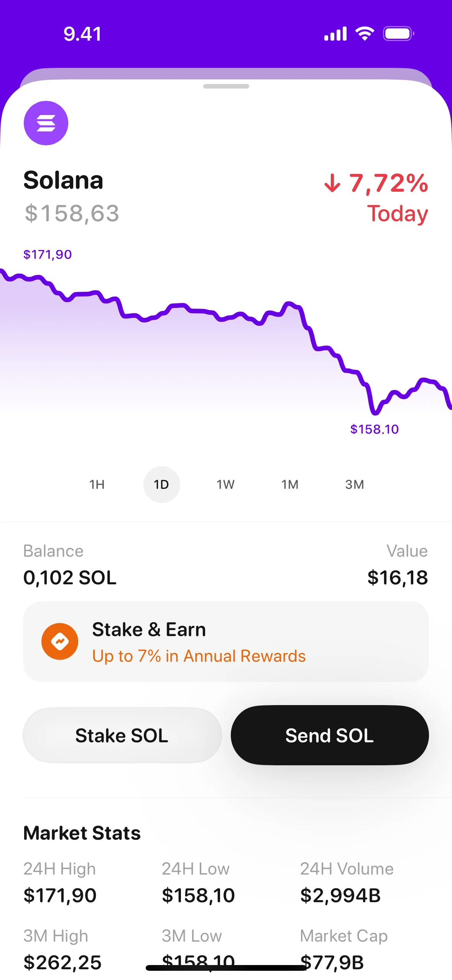
Task: Tap the battery status icon
Action: click(x=398, y=34)
